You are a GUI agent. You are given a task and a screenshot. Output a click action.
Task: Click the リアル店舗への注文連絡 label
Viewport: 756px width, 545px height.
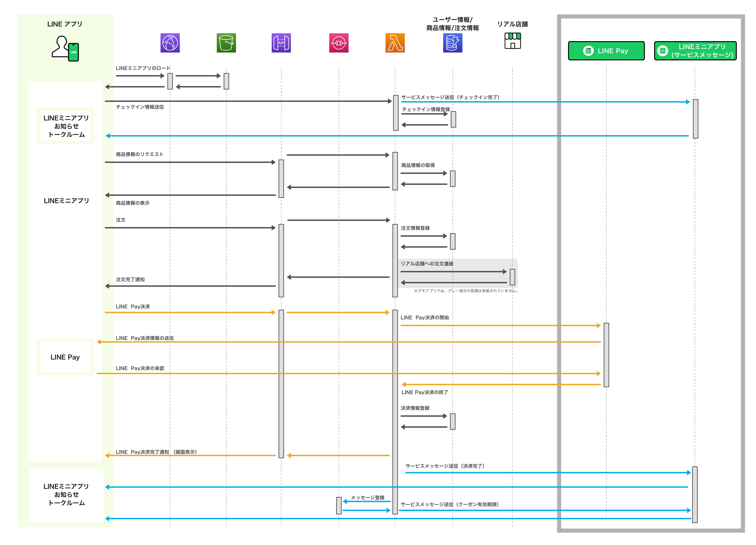point(427,264)
